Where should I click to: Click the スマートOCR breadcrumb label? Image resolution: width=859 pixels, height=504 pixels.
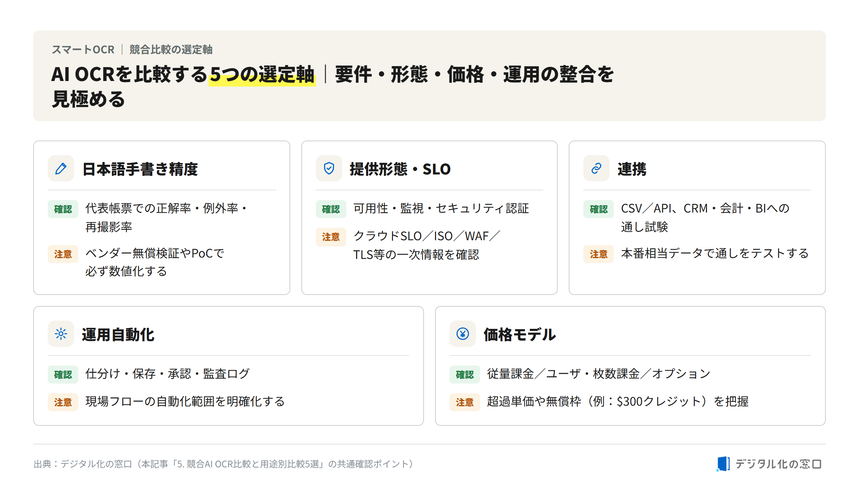point(83,49)
